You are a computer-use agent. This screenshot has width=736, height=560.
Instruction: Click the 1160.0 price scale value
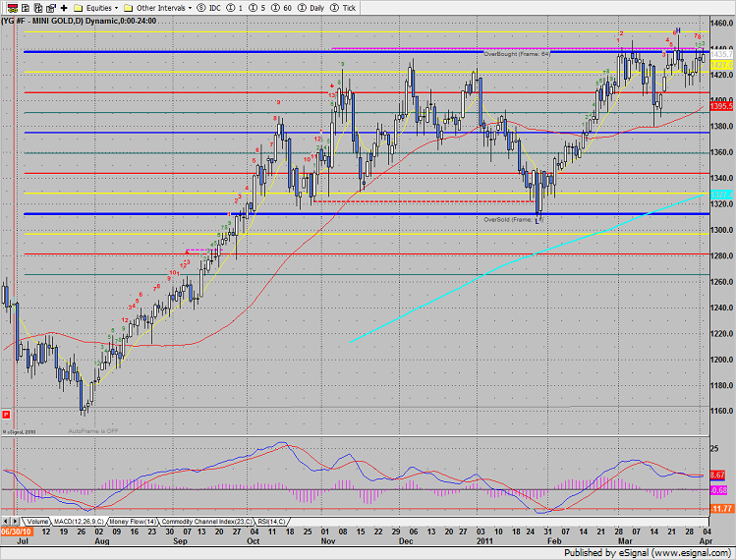722,411
